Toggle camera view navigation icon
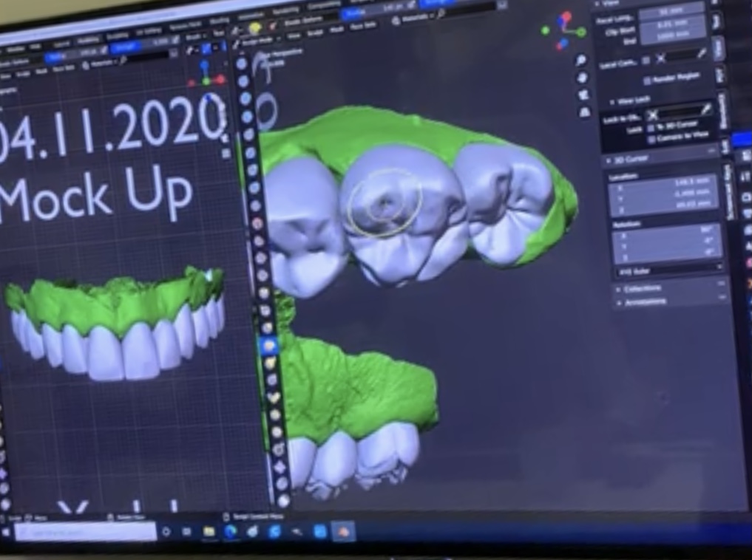This screenshot has height=560, width=752. (x=583, y=95)
